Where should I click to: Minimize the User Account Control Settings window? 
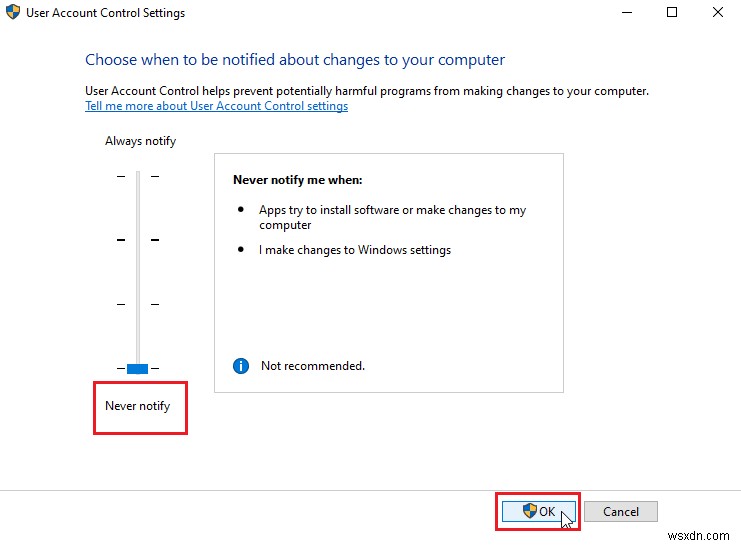point(626,13)
